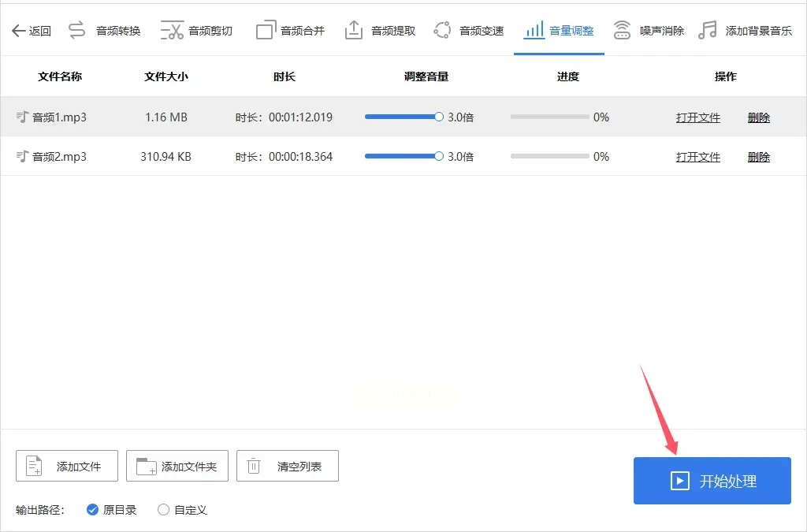Click volume slider handle for 音频2.mp3
The height and width of the screenshot is (532, 807).
point(438,156)
